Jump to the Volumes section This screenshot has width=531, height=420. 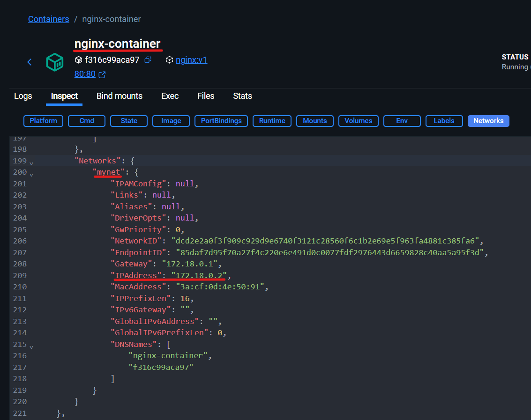358,121
